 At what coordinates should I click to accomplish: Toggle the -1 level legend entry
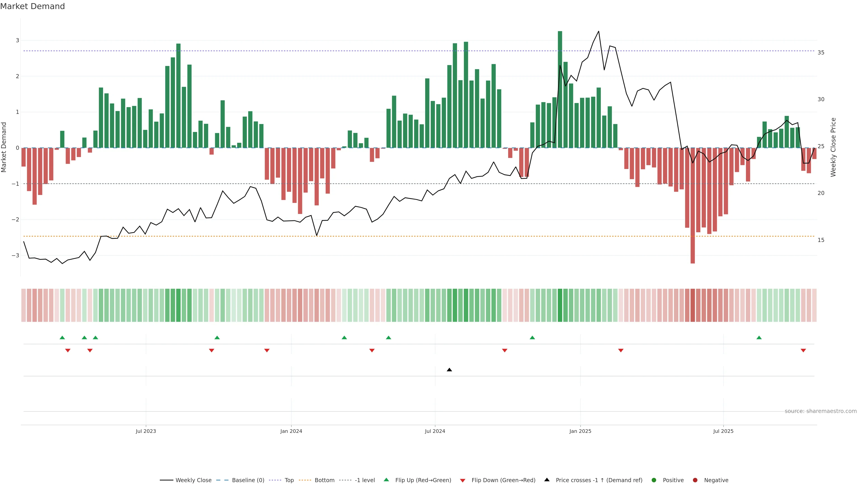(365, 480)
